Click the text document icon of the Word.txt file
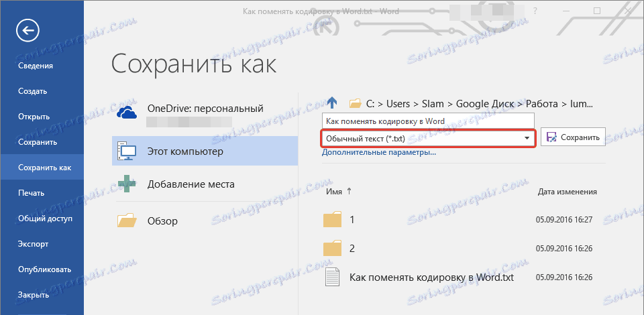 332,277
